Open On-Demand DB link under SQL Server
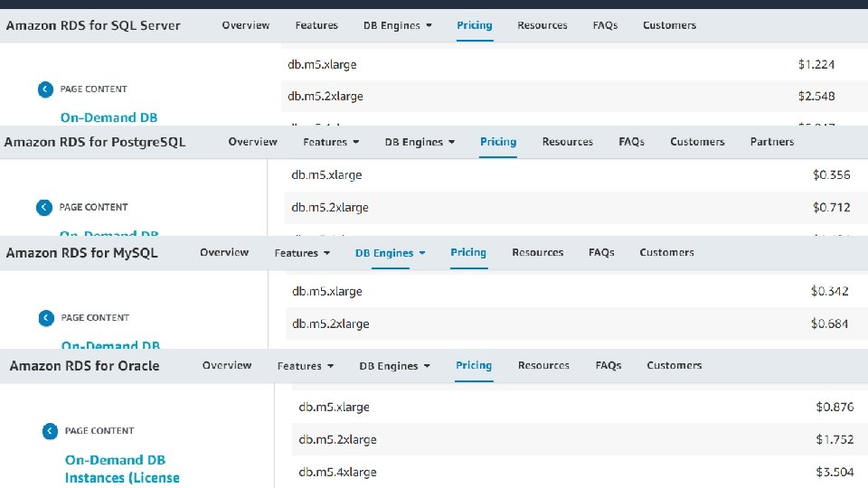Screen dimensions: 868x488 pyautogui.click(x=109, y=117)
